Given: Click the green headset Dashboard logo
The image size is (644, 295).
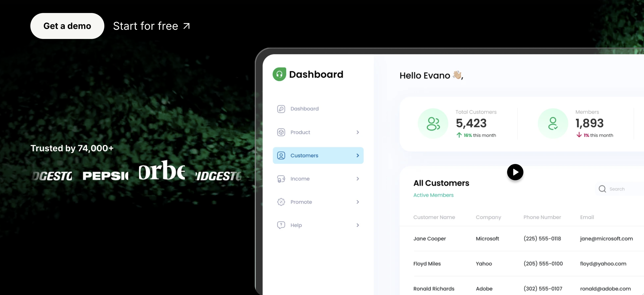Looking at the screenshot, I should (x=279, y=74).
